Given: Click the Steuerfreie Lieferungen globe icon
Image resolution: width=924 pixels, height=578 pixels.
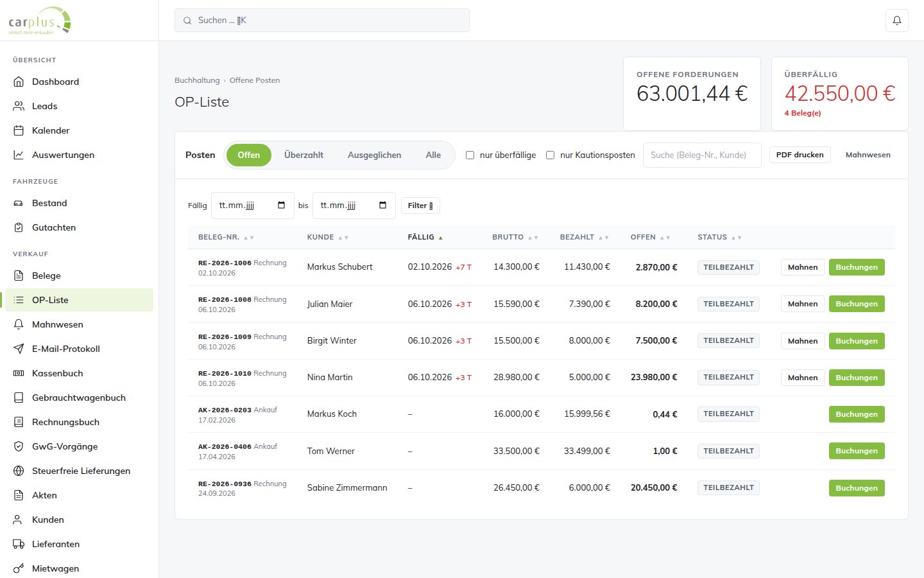Looking at the screenshot, I should [x=19, y=471].
